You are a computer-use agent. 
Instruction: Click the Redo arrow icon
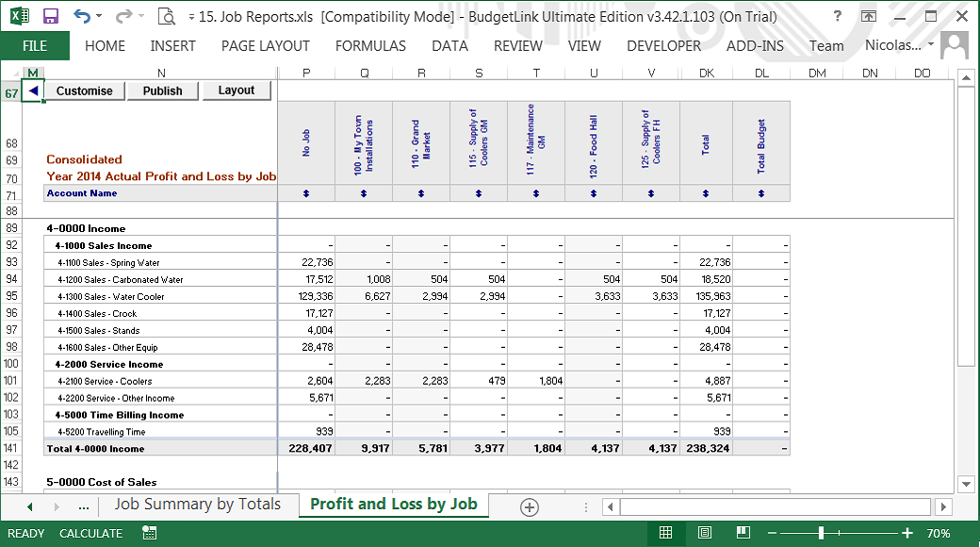coord(124,16)
